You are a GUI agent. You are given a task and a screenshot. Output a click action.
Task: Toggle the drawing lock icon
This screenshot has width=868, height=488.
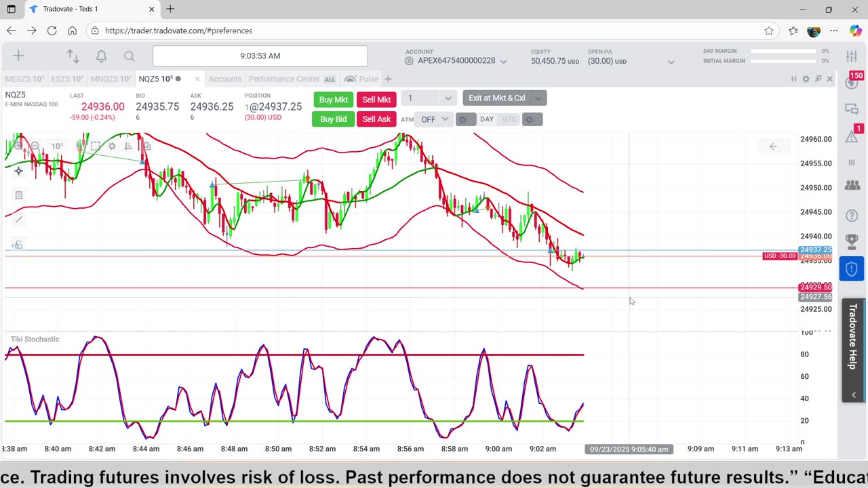coord(18,245)
